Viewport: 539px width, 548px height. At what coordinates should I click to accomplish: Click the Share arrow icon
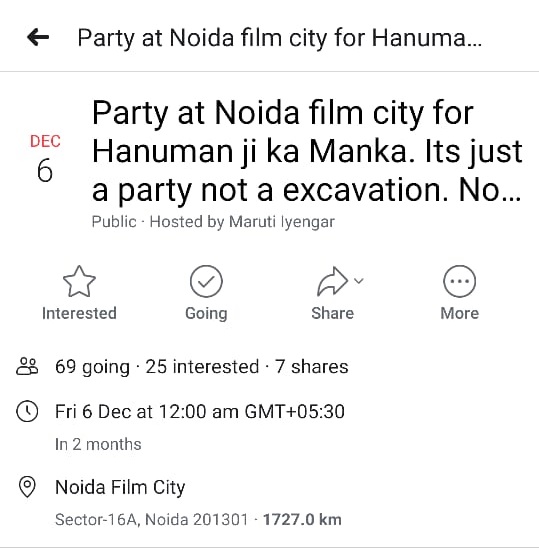(332, 281)
